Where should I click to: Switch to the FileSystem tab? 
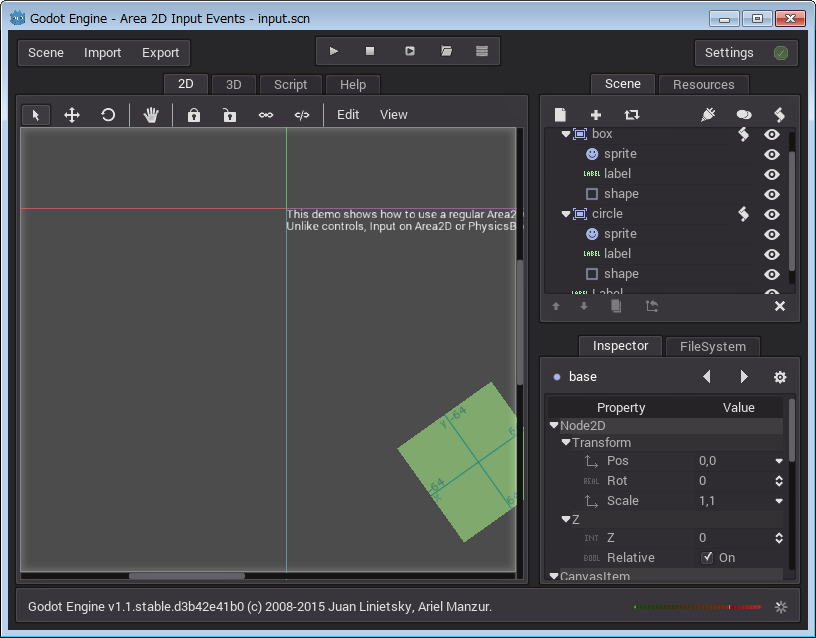click(x=712, y=347)
